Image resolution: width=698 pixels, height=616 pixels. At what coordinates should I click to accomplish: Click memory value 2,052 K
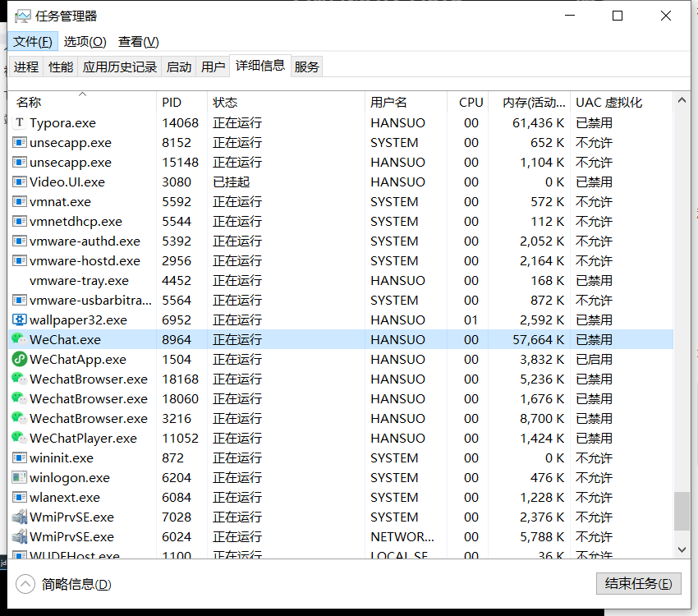coord(542,241)
